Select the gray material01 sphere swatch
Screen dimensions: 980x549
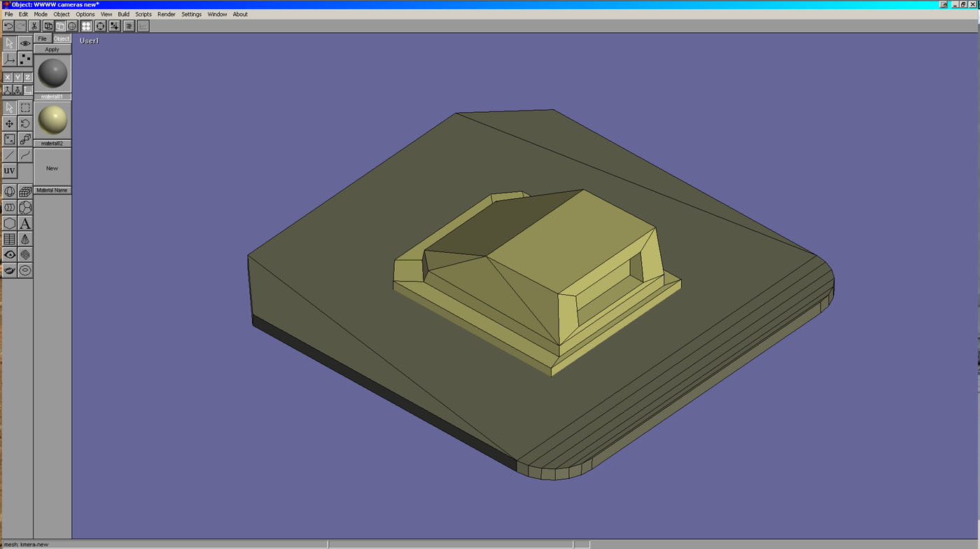[x=52, y=74]
